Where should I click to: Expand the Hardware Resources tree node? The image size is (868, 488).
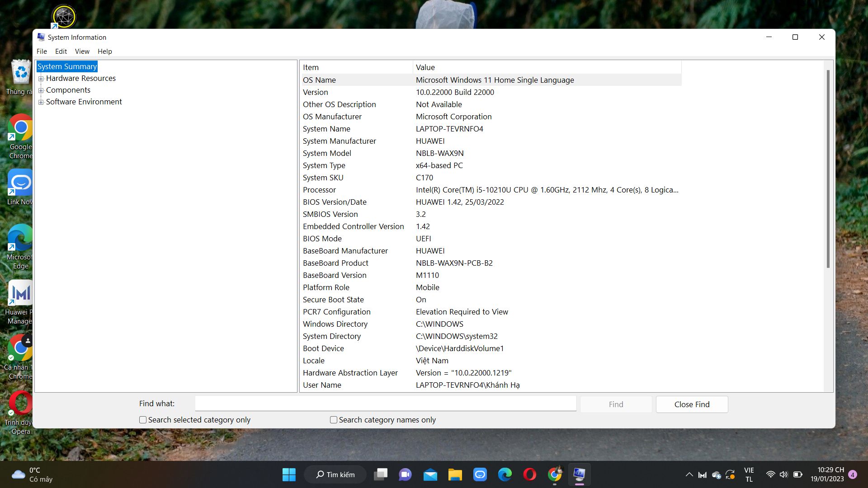pos(41,79)
